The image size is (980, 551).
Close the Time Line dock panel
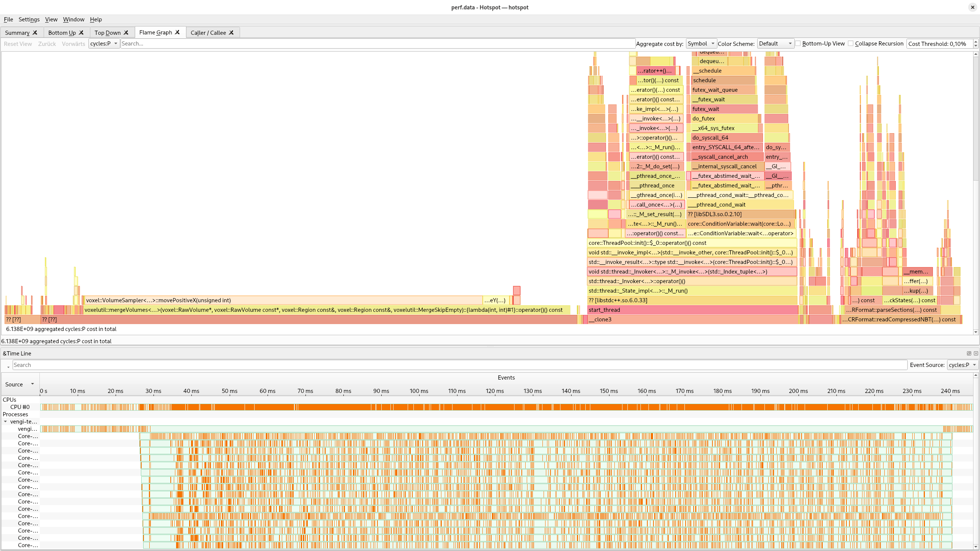coord(976,353)
